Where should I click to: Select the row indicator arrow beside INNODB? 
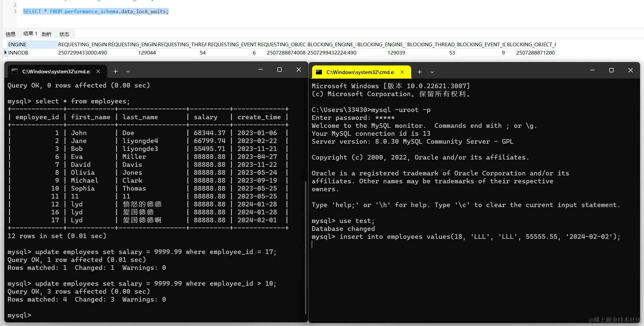(5, 53)
